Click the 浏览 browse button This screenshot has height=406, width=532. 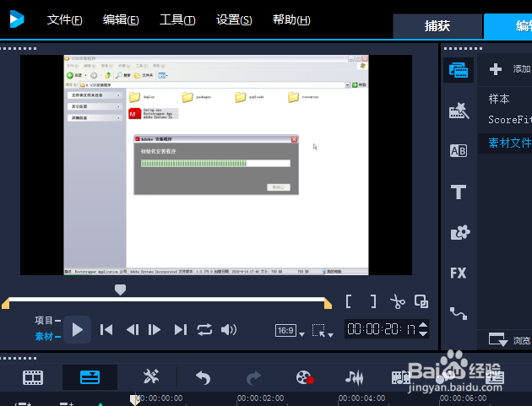(x=509, y=339)
